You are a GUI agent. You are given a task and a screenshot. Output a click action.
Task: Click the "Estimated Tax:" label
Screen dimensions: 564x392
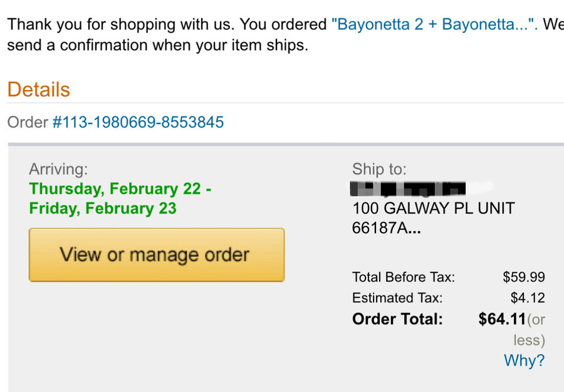click(x=397, y=298)
